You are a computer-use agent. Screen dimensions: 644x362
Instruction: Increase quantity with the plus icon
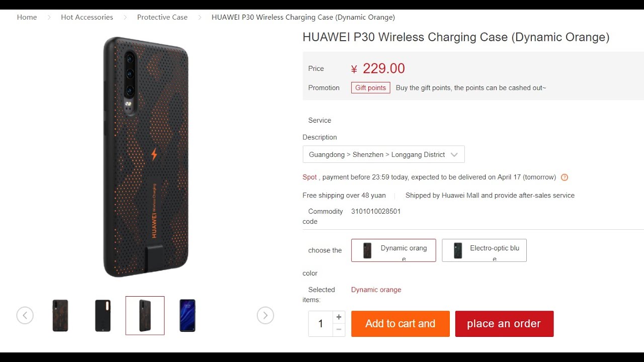(339, 317)
